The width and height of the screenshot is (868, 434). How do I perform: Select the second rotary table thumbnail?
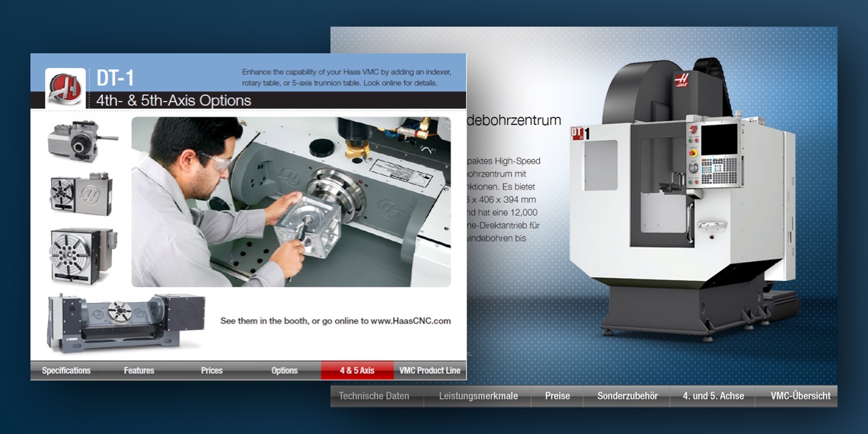click(81, 194)
